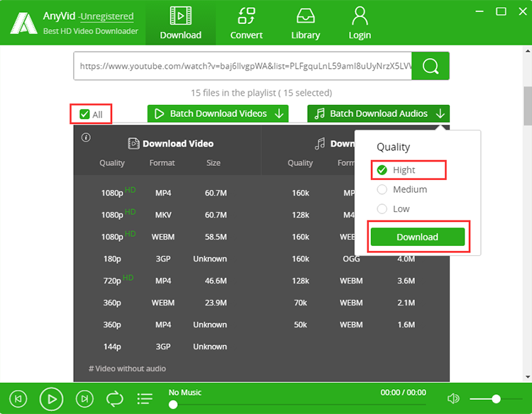Viewport: 532px width, 414px height.
Task: Click the search magnifier button
Action: tap(431, 66)
